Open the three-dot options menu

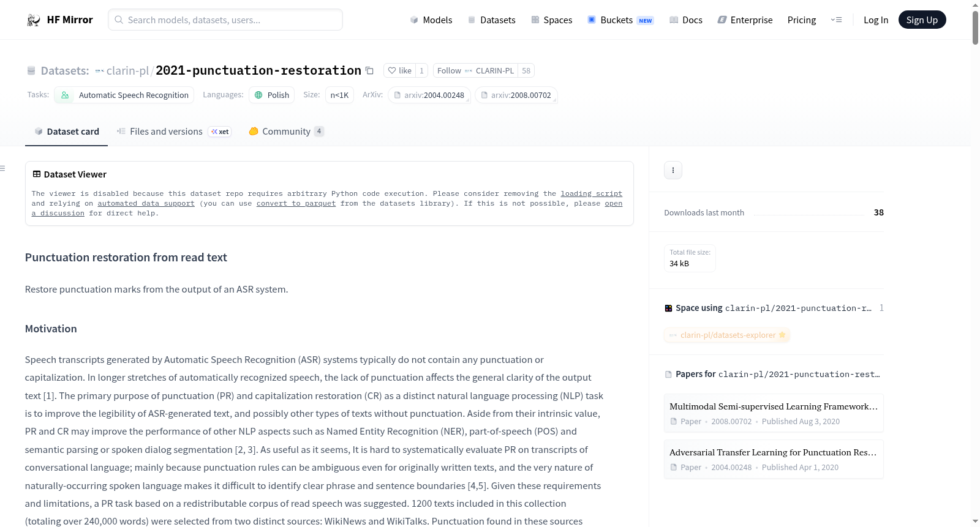(673, 170)
